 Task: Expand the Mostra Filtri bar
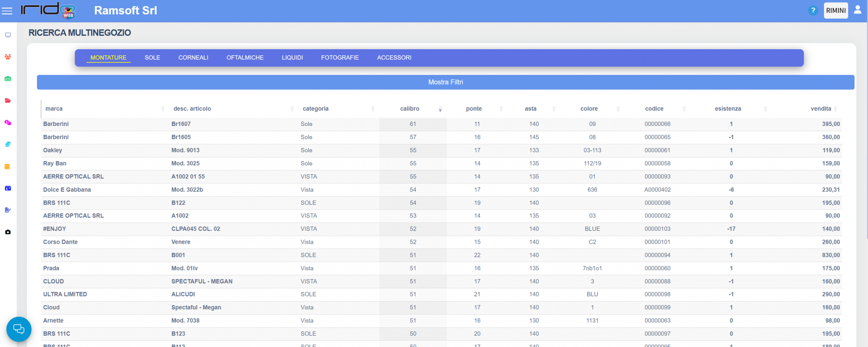coord(445,82)
